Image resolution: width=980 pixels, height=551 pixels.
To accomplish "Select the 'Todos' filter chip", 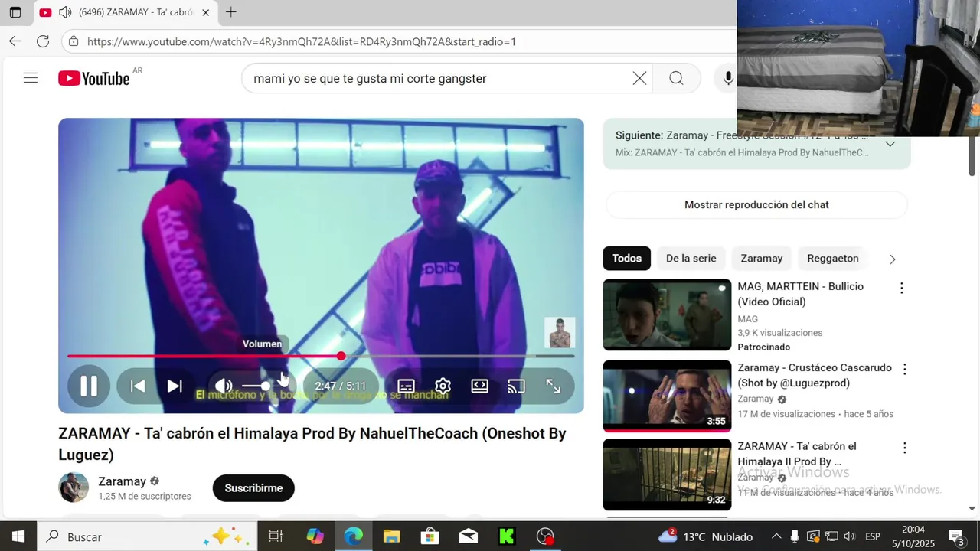I will pyautogui.click(x=626, y=259).
